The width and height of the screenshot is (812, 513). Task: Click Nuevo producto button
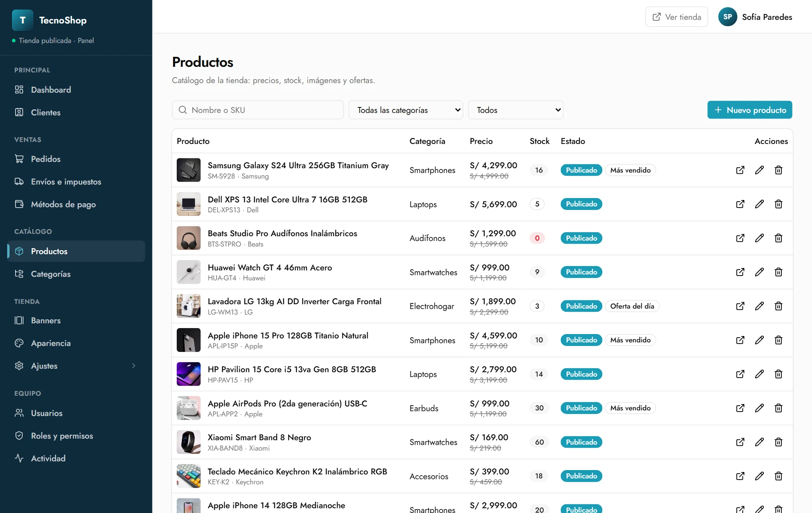point(750,110)
